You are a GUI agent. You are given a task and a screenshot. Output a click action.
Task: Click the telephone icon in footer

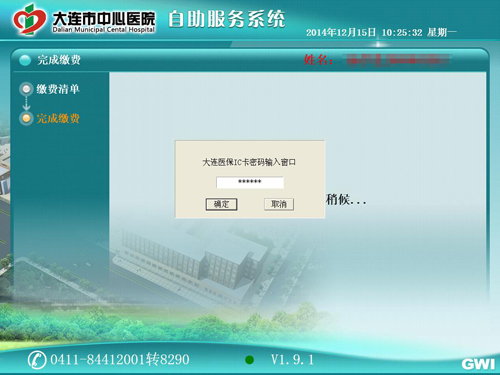[37, 360]
